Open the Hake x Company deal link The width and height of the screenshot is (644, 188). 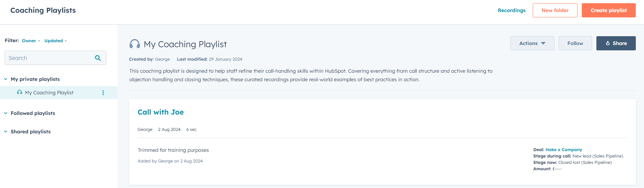564,150
